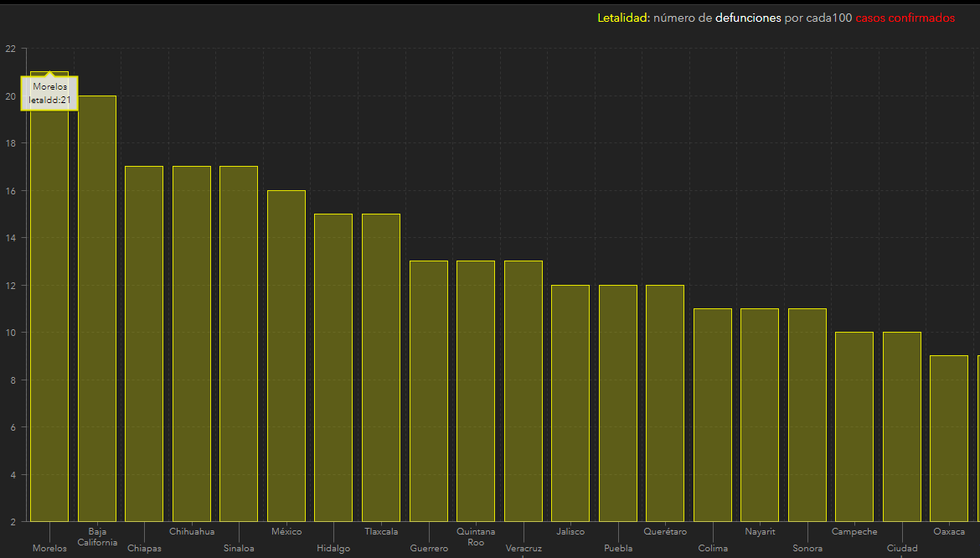
Task: Select the Jalisco bar
Action: point(570,403)
